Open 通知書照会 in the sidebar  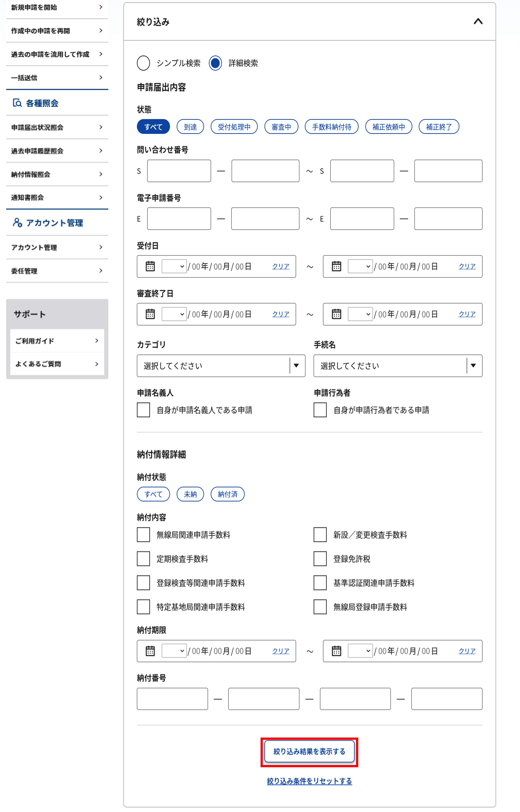[x=57, y=197]
